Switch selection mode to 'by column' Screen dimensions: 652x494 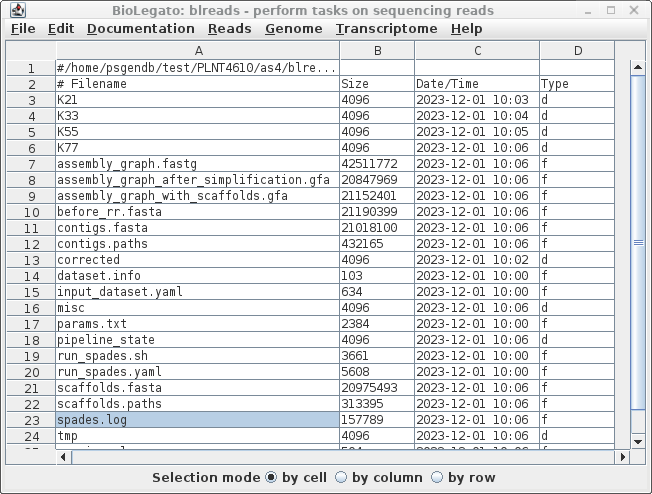click(341, 478)
